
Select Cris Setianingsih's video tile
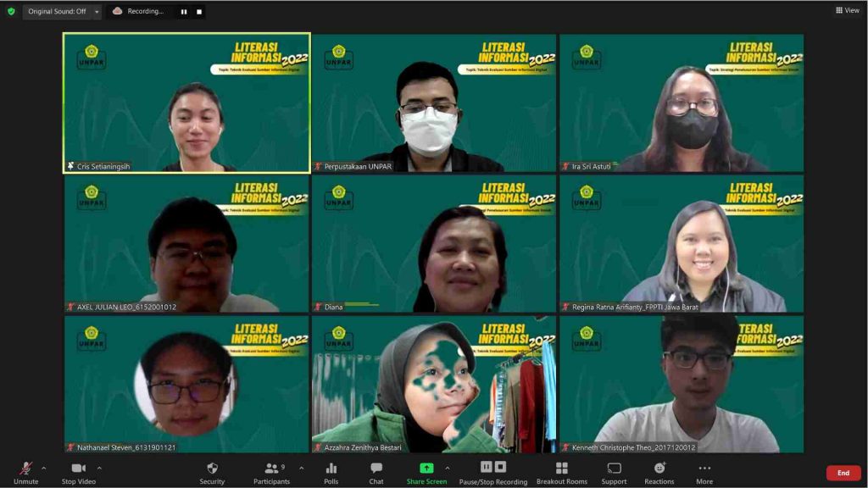tap(187, 103)
